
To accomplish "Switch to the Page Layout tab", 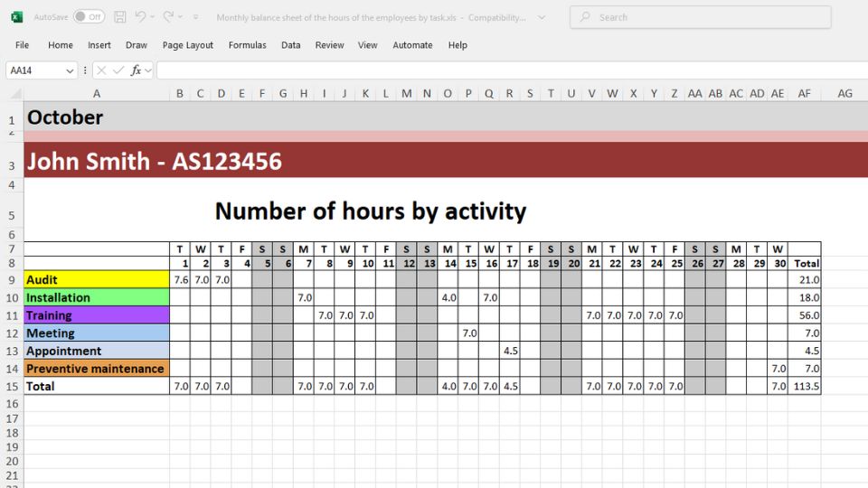I will coord(188,45).
